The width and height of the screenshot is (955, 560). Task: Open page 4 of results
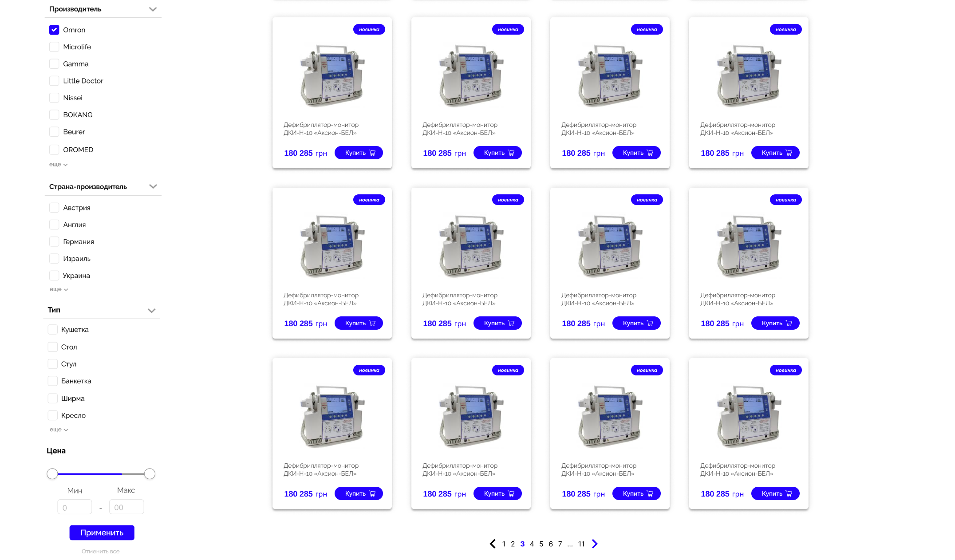[532, 544]
